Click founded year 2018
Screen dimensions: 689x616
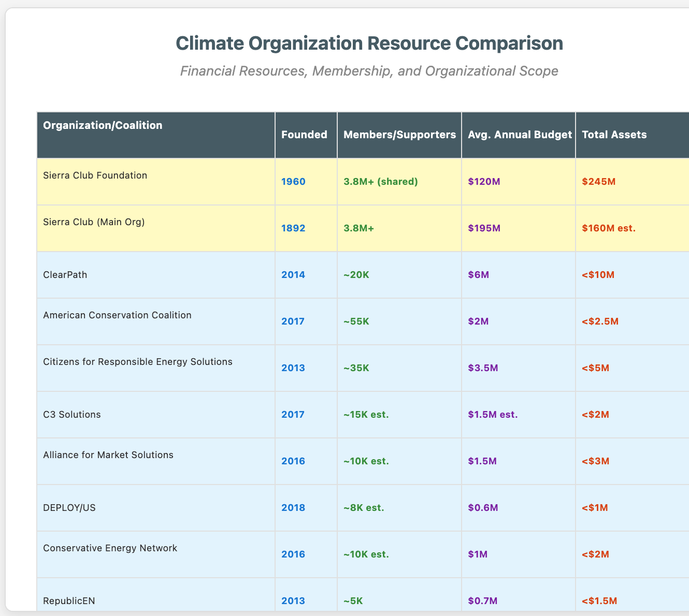point(293,508)
